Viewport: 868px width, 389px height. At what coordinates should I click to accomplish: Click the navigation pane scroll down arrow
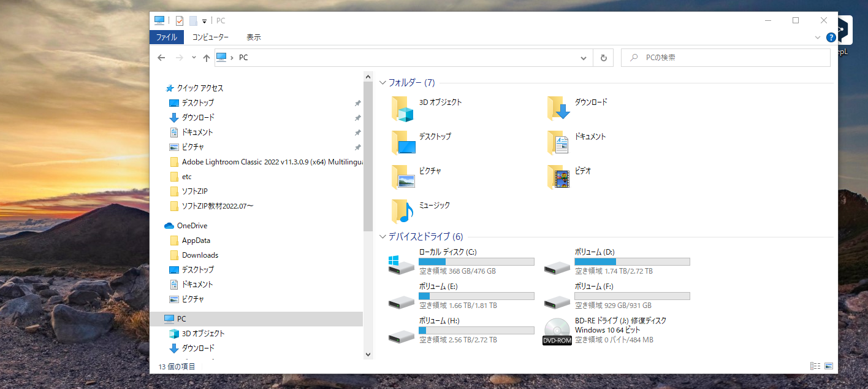368,354
